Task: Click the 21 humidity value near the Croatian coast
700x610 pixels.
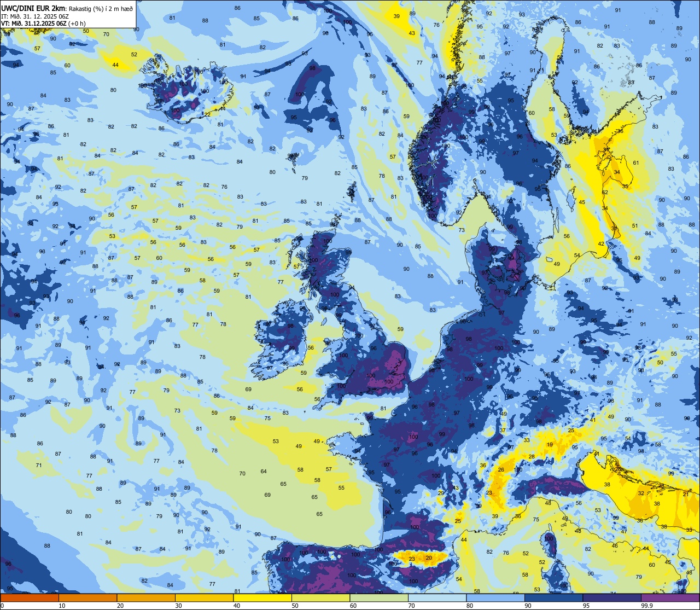Action: click(686, 494)
